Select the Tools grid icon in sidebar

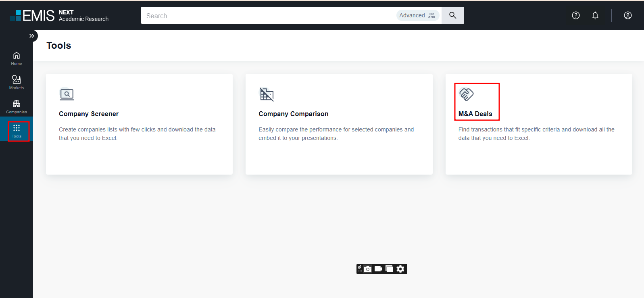(x=17, y=131)
